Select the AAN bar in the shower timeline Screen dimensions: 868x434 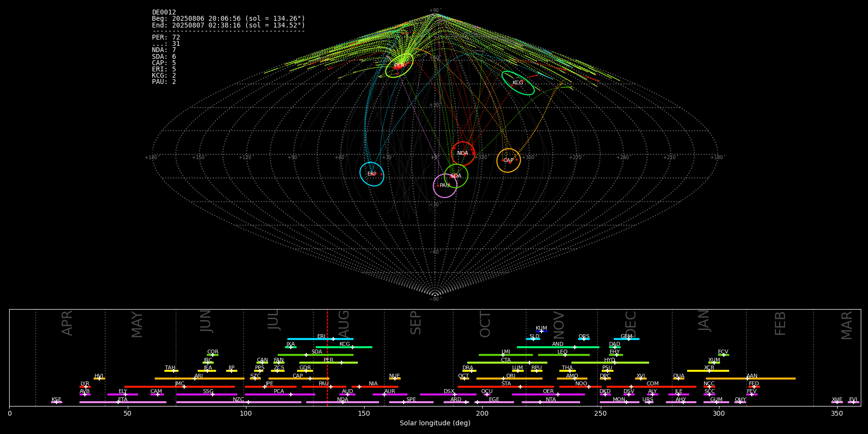[751, 379]
